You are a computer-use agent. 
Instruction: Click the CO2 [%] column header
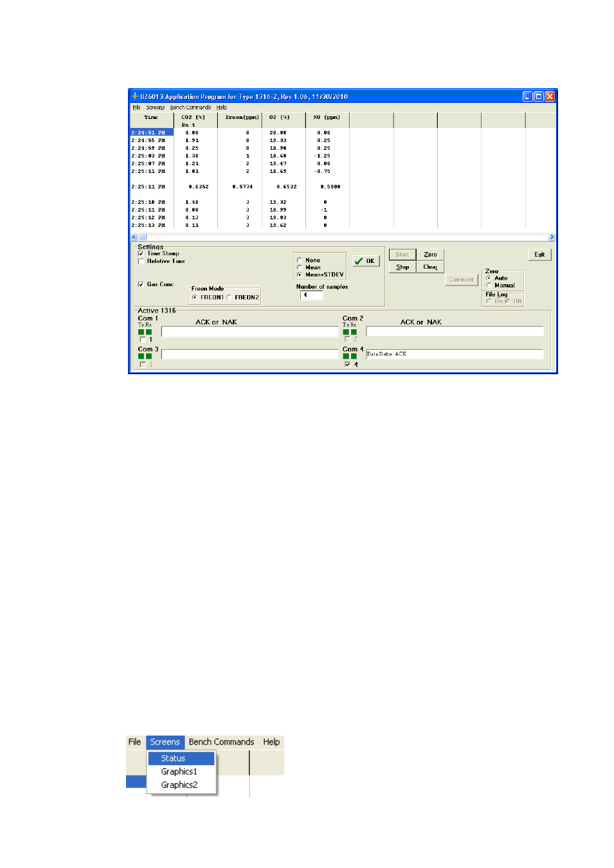tap(195, 120)
